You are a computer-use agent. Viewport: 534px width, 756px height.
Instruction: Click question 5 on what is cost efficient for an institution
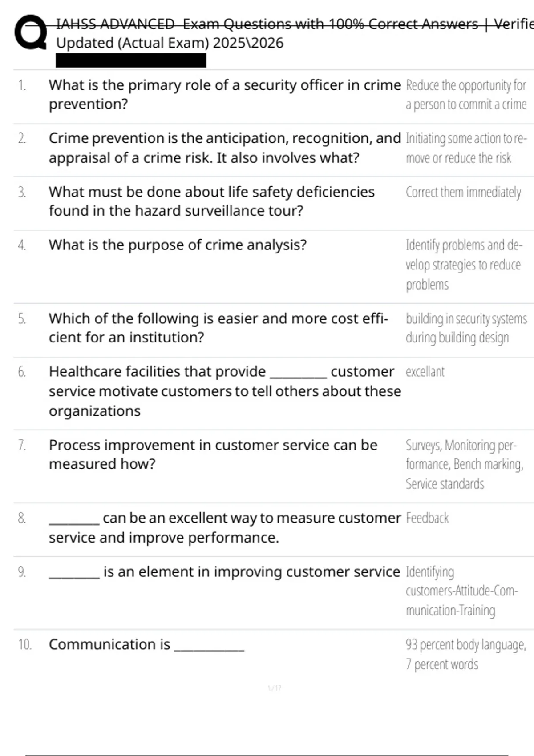click(x=218, y=328)
